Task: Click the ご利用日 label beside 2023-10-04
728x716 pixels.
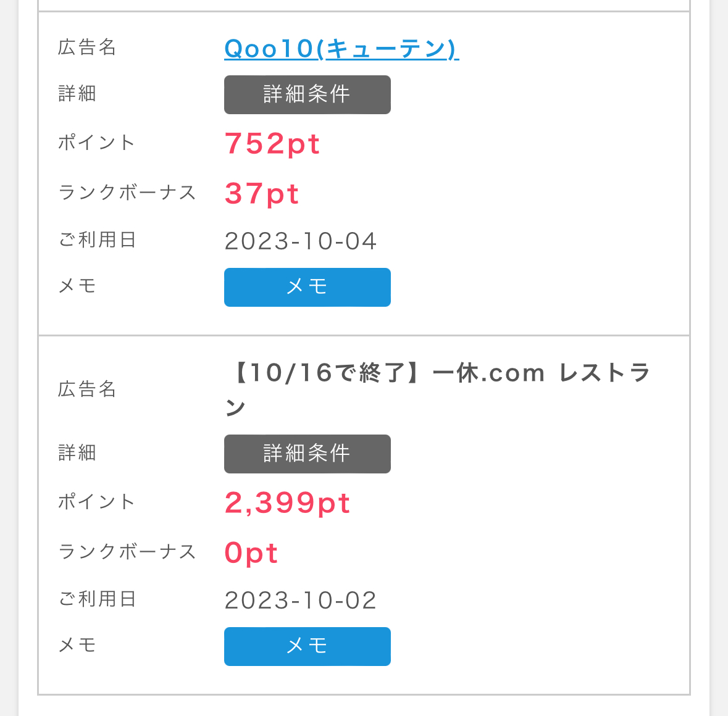Action: pyautogui.click(x=97, y=239)
